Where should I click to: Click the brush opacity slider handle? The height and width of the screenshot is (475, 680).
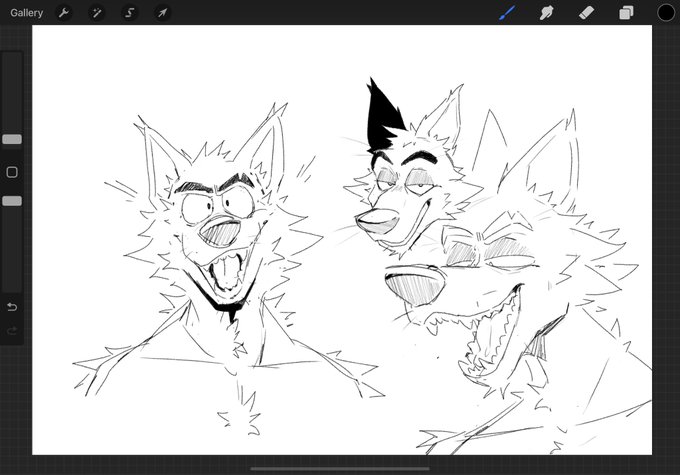point(12,201)
